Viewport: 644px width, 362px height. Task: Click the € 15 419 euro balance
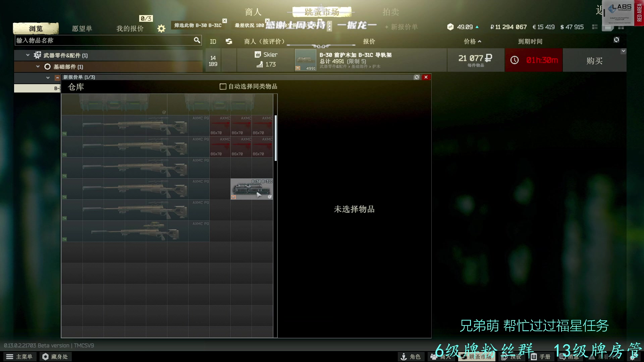[543, 27]
